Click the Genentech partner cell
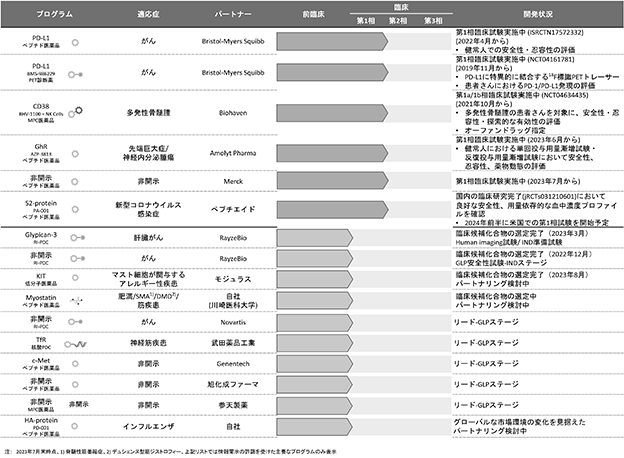Viewport: 624px width, 458px height. [x=233, y=364]
